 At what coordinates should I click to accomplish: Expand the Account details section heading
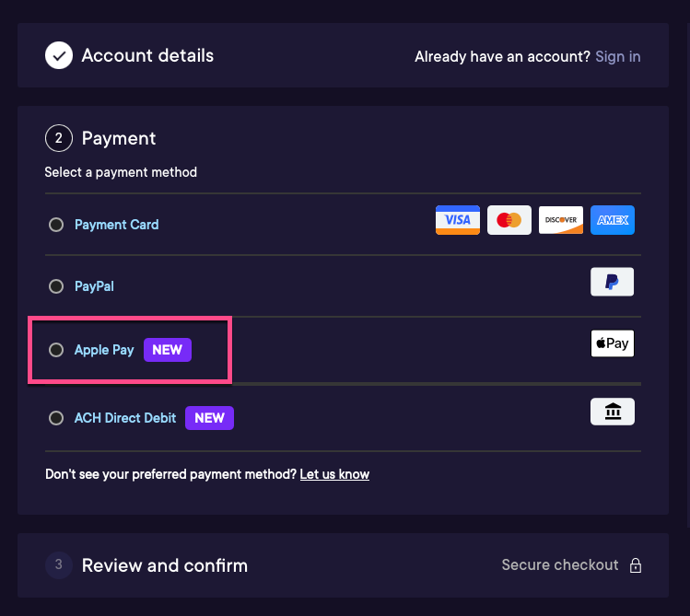(x=147, y=56)
